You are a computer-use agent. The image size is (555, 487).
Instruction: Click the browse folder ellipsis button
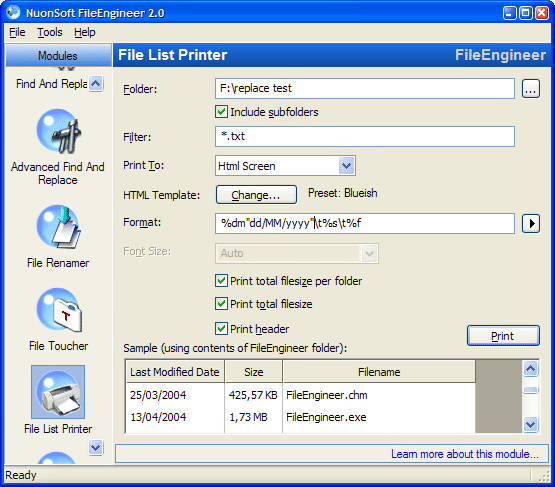coord(531,88)
